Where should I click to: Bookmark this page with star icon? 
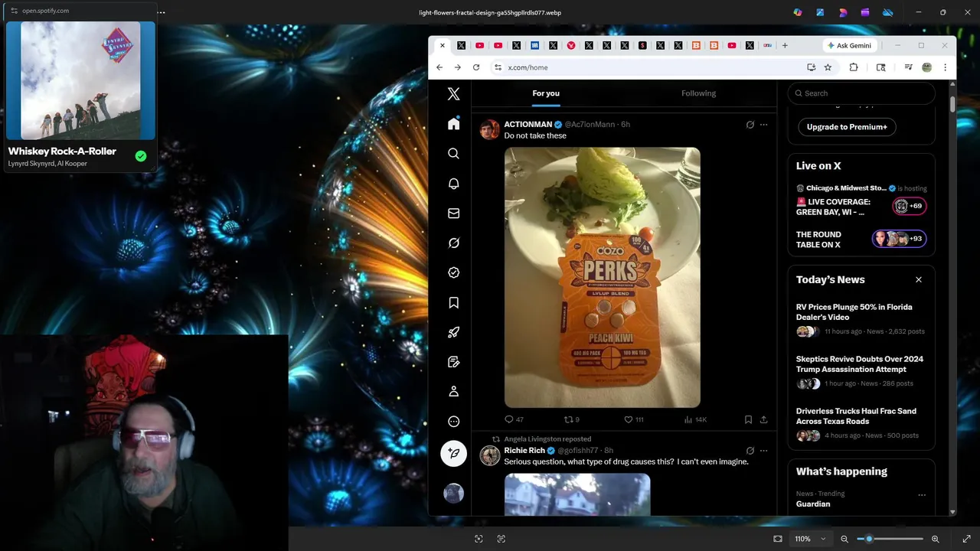(828, 67)
